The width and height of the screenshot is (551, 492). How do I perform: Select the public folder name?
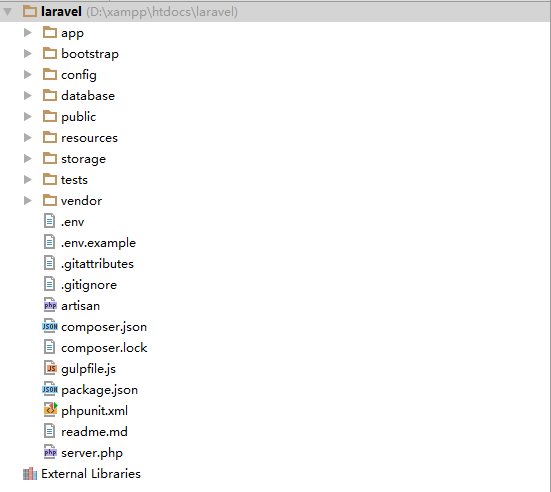[78, 117]
